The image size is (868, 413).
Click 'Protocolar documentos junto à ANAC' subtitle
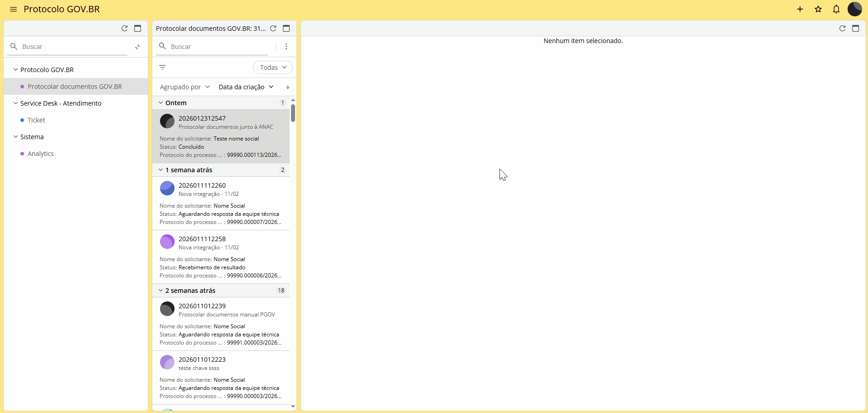coord(226,127)
